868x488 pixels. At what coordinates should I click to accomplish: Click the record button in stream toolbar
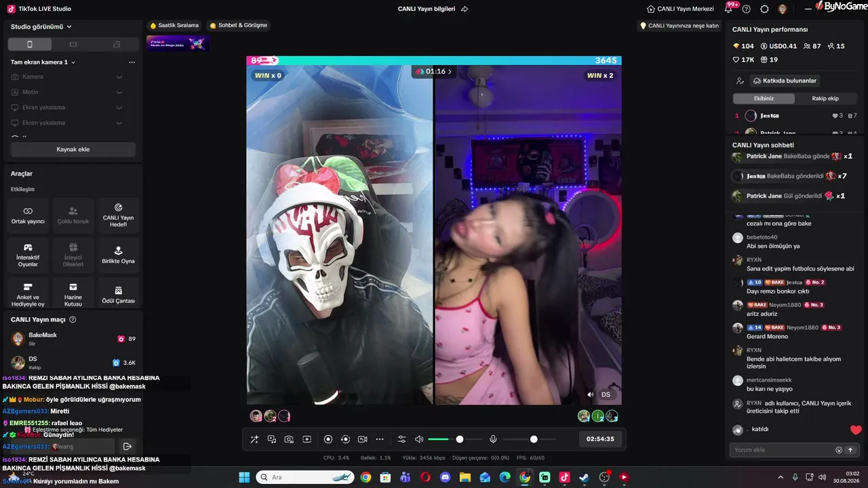pos(328,439)
